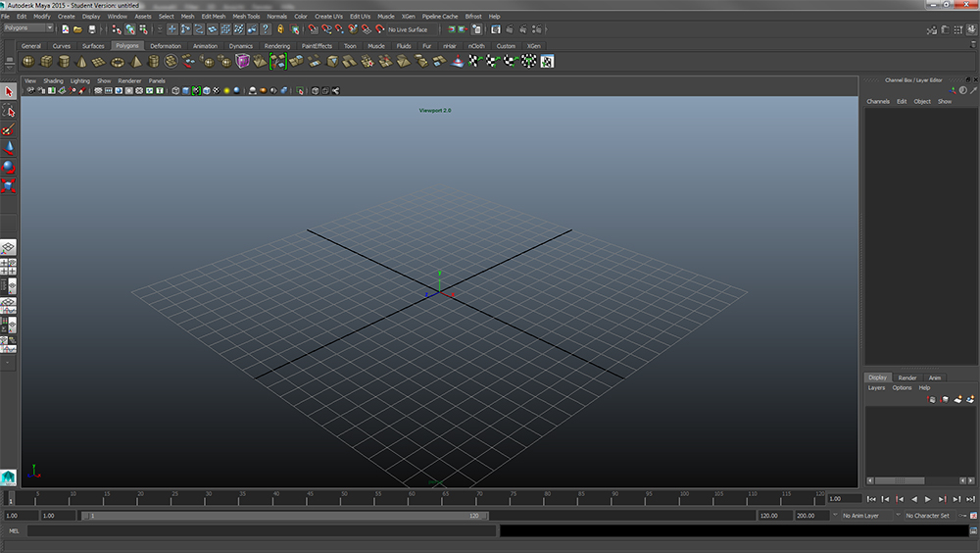
Task: Choose the Paint Selection tool
Action: point(9,128)
